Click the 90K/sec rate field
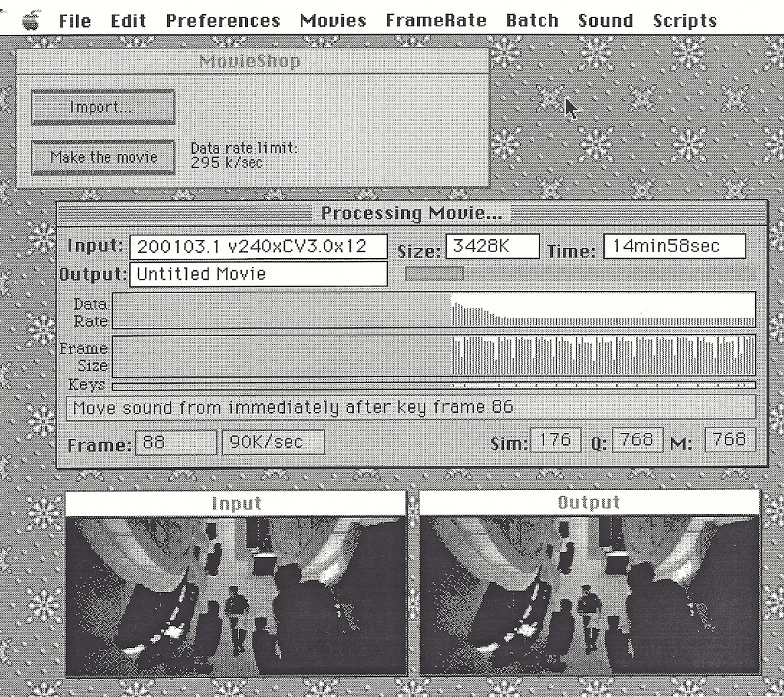784x697 pixels. (273, 442)
